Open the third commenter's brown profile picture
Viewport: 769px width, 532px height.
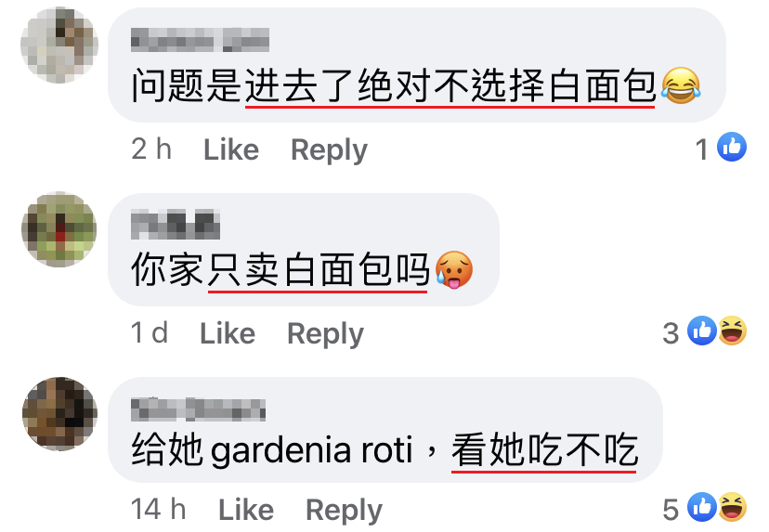tap(59, 414)
